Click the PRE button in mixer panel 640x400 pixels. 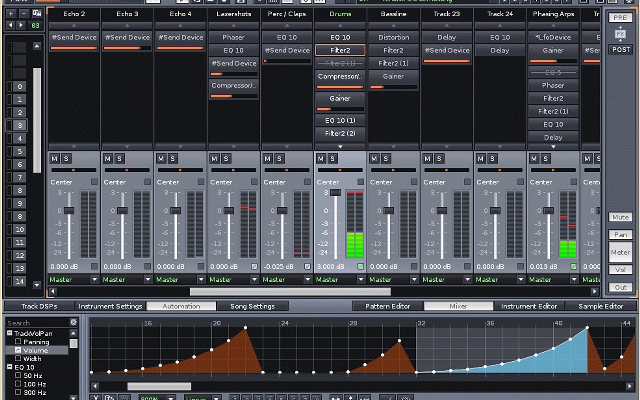[x=620, y=18]
